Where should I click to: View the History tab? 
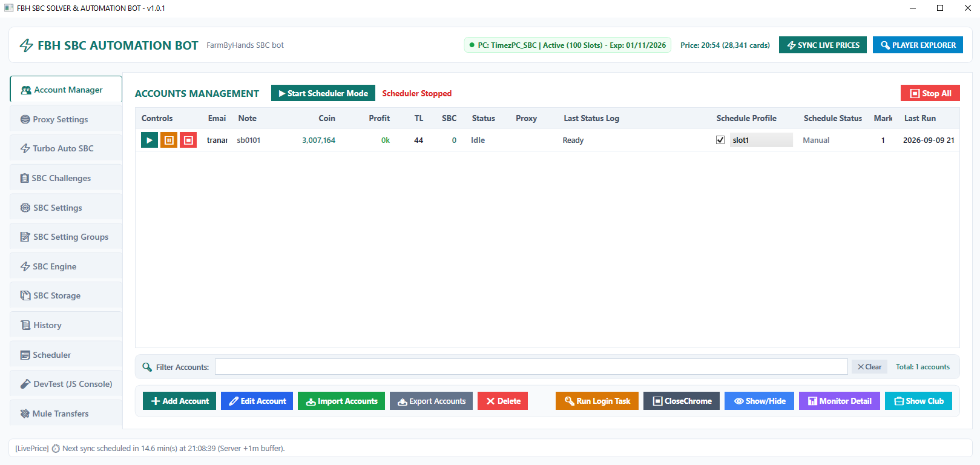point(66,325)
